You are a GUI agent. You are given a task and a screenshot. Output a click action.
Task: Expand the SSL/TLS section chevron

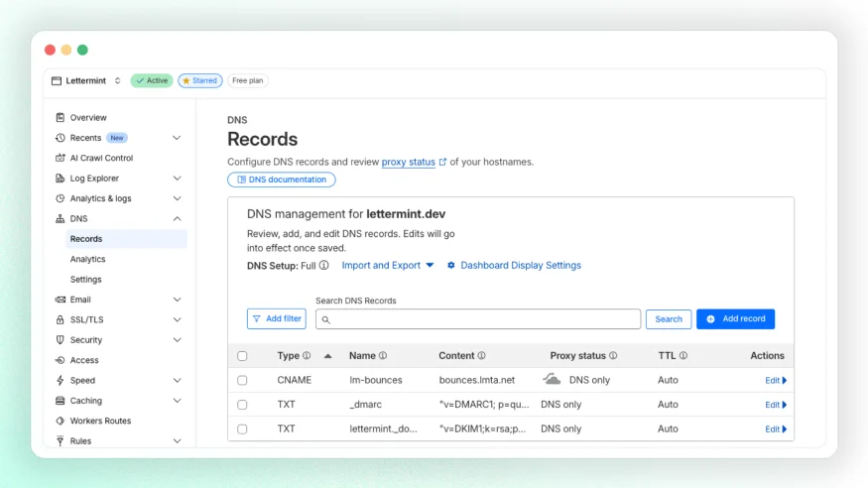[x=177, y=319]
